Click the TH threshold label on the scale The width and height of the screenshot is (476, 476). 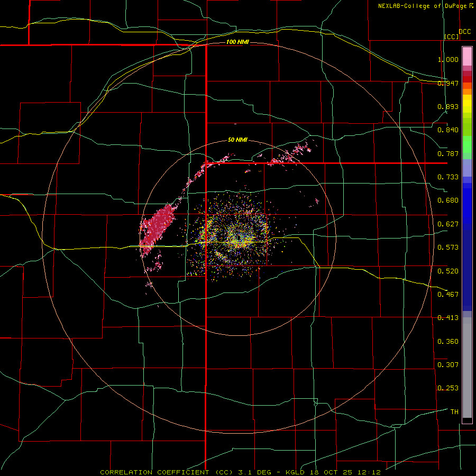pyautogui.click(x=454, y=412)
